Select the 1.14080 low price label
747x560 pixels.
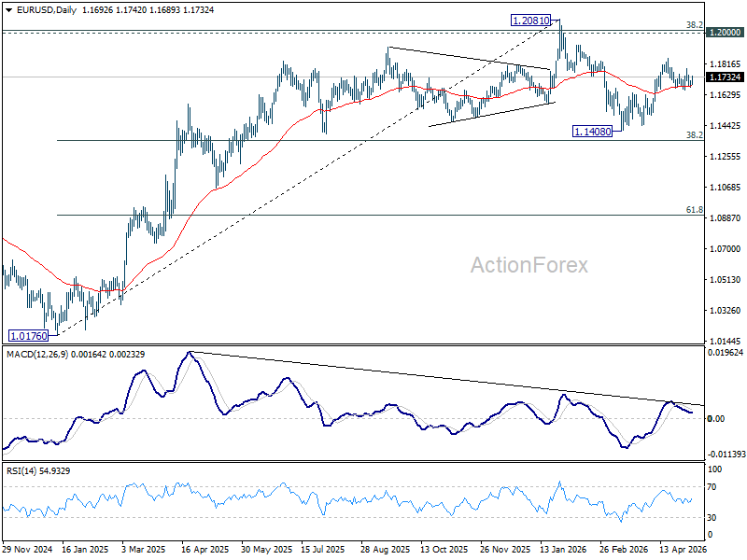point(592,132)
